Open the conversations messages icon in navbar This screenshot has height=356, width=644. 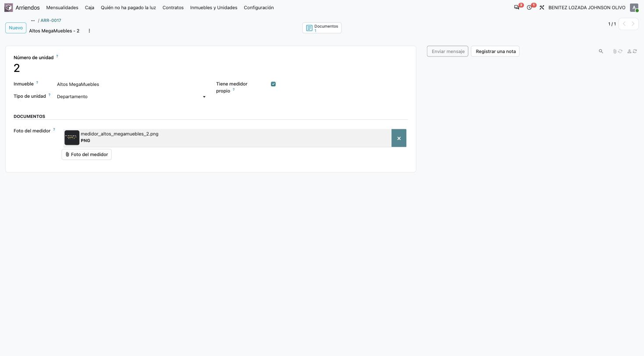point(516,7)
